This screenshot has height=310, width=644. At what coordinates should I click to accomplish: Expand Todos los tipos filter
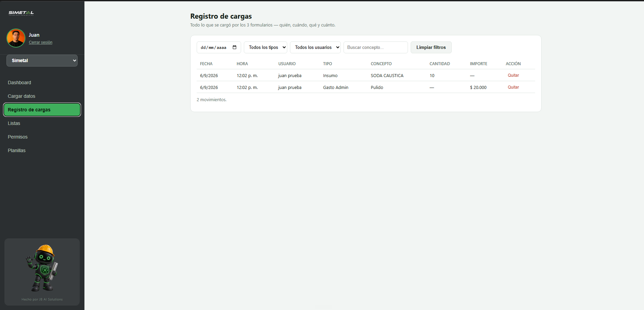266,47
